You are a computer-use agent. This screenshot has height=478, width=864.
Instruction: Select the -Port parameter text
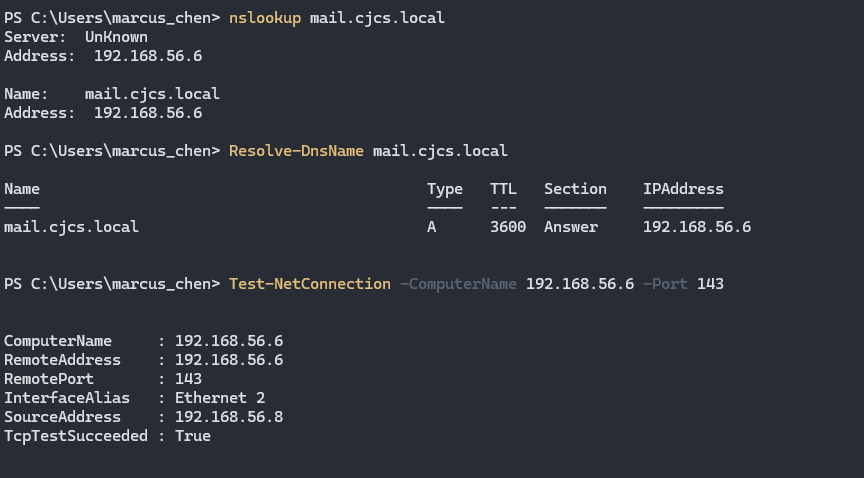(665, 284)
